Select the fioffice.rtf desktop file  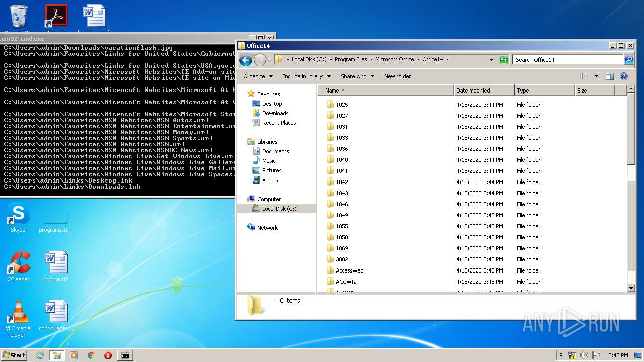tap(56, 267)
